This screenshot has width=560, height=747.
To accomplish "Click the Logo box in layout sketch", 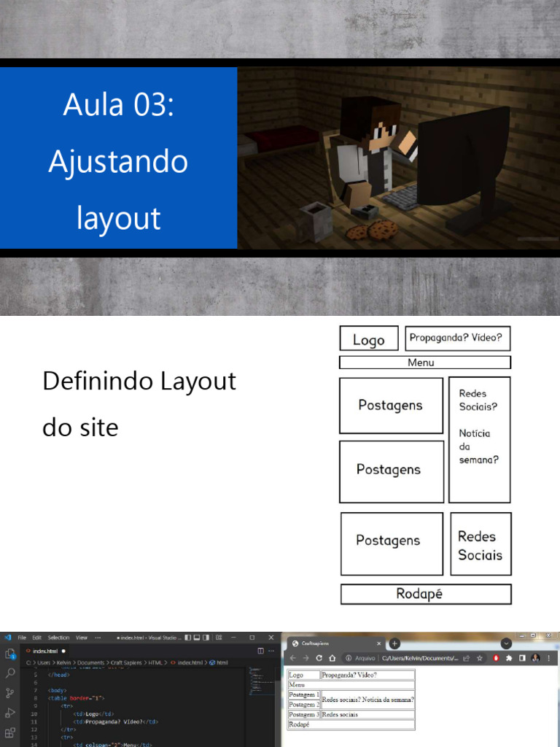I will pos(369,338).
